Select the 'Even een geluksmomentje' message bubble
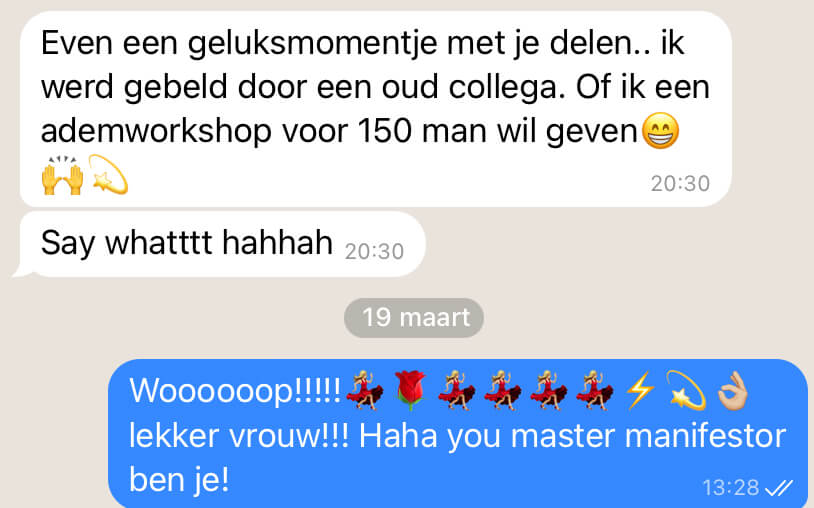814x508 pixels. click(376, 109)
